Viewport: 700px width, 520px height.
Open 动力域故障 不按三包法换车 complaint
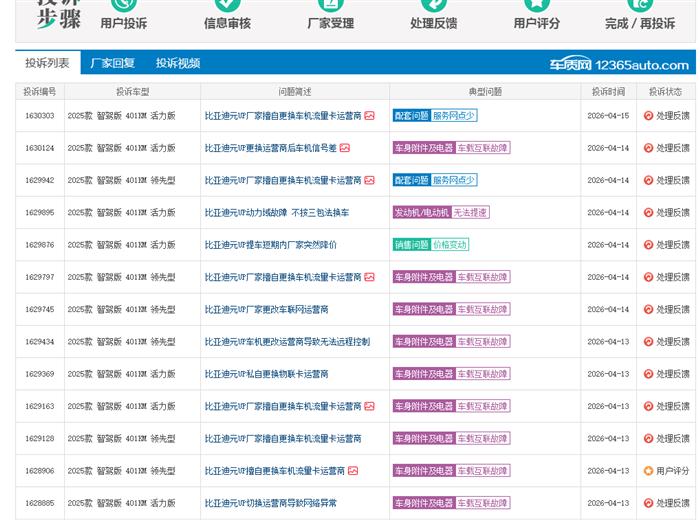pyautogui.click(x=277, y=212)
